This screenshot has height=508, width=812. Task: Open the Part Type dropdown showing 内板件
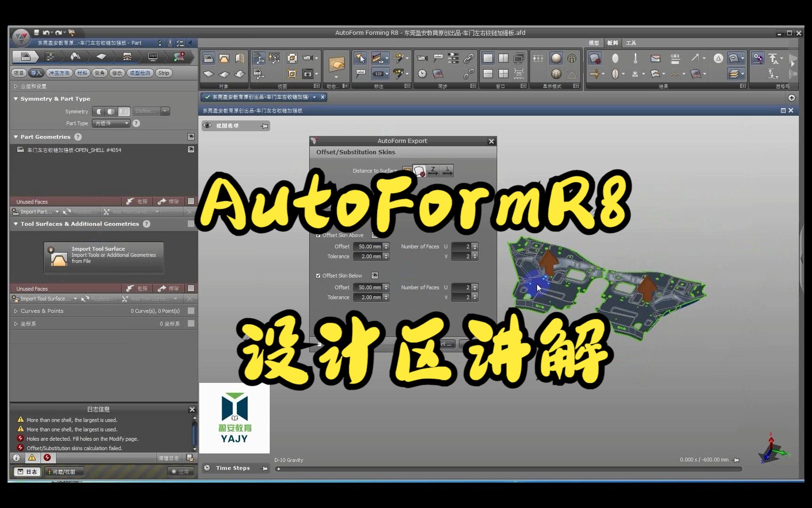click(x=111, y=123)
